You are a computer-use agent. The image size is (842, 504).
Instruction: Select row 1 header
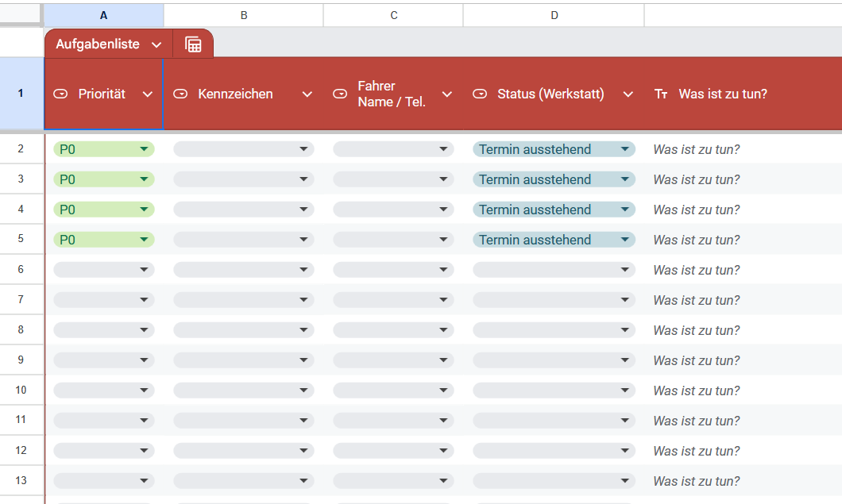pyautogui.click(x=21, y=94)
